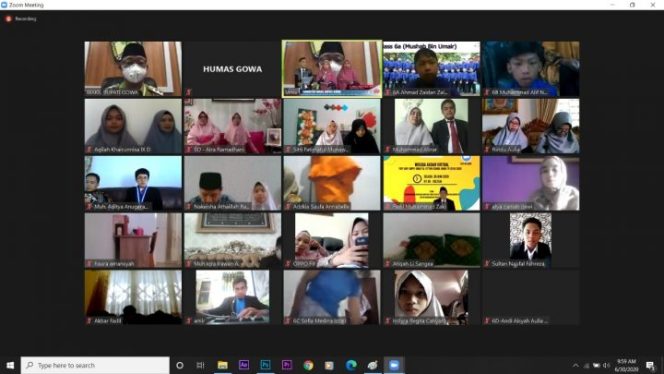Select the Muh Iqra Irawan video tile

232,240
